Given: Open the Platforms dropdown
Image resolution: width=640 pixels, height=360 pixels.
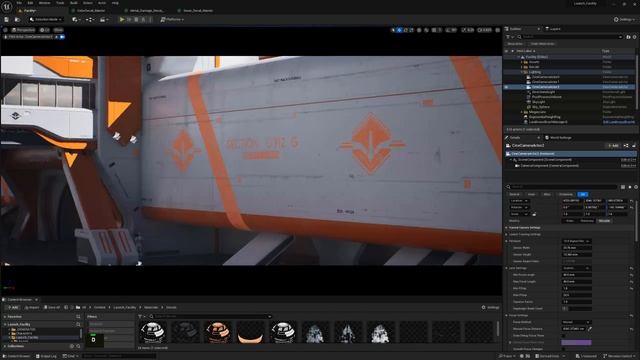Looking at the screenshot, I should [x=172, y=20].
